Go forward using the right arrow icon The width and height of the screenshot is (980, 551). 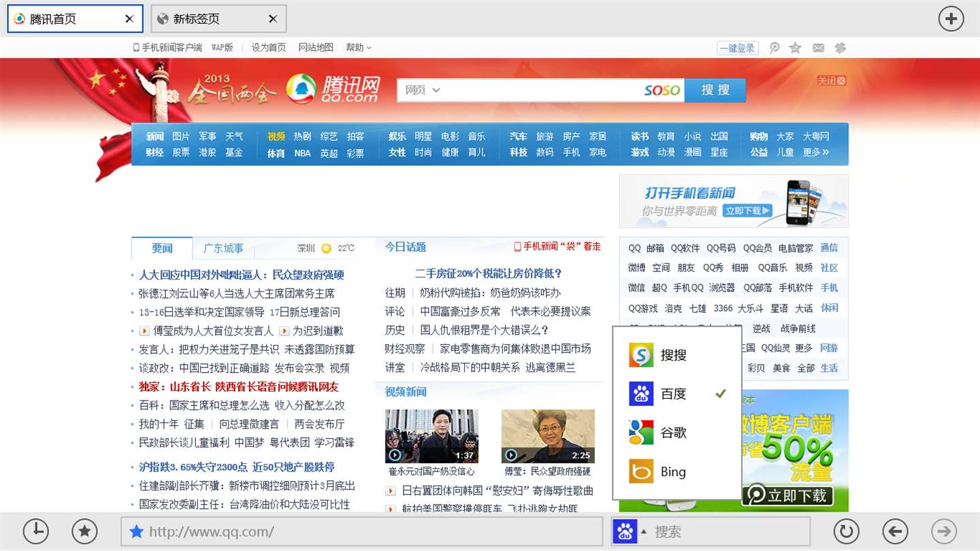pos(945,531)
